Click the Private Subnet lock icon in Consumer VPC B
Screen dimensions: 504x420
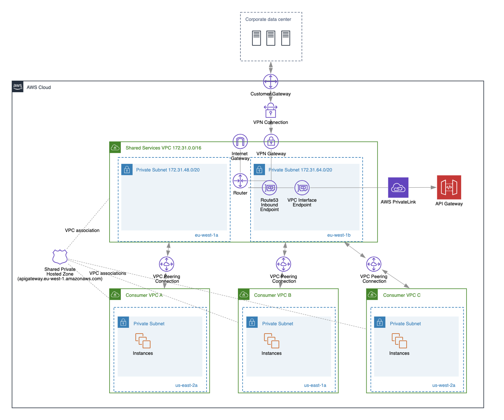tap(252, 322)
